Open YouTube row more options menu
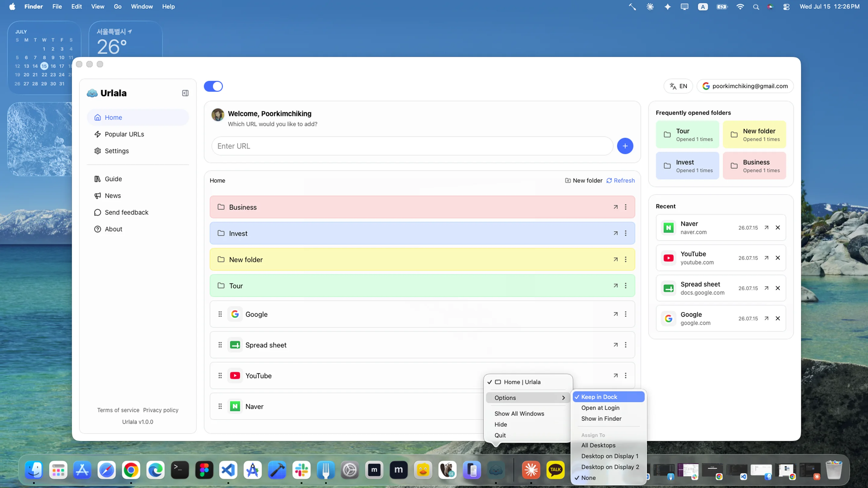Screen dimensions: 868x488 tap(625, 376)
